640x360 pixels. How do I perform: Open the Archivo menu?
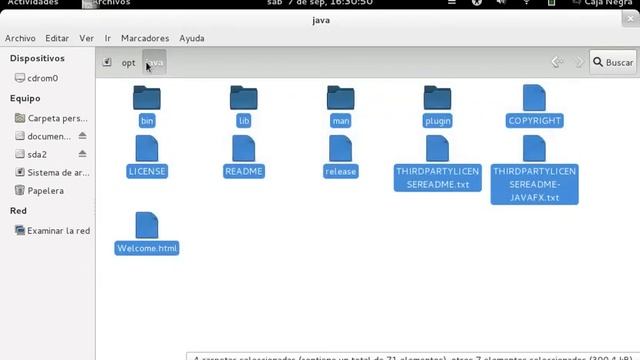pyautogui.click(x=20, y=38)
